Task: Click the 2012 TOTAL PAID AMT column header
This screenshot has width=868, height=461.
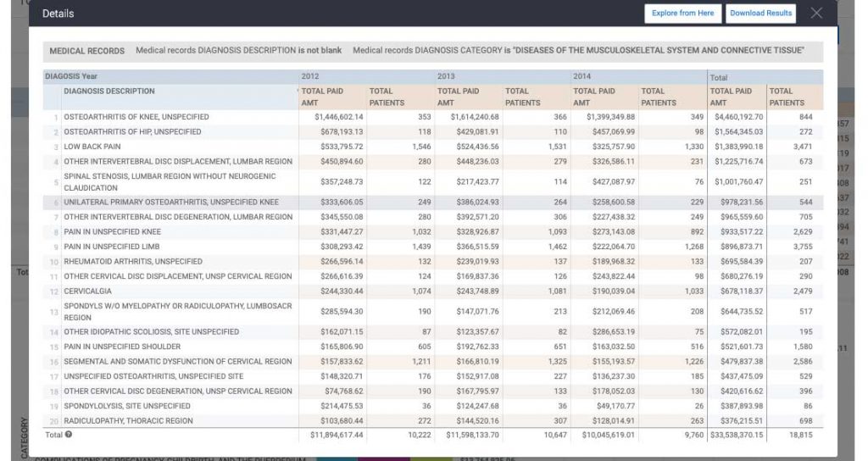Action: [x=322, y=97]
